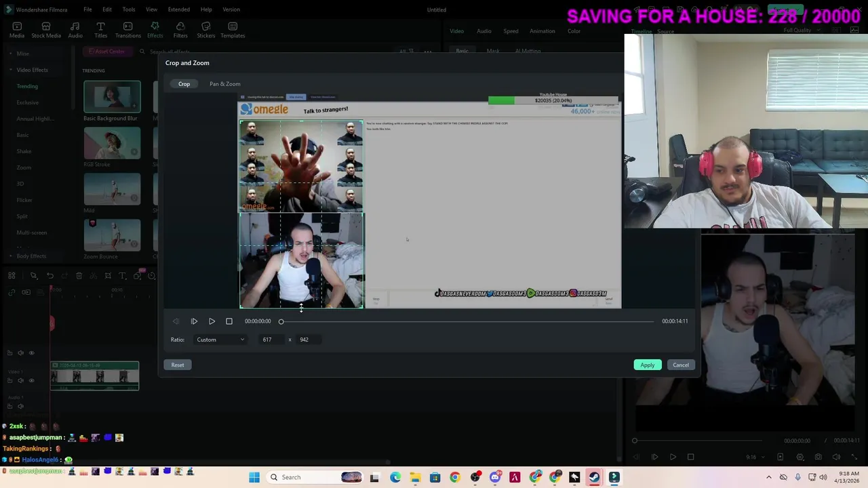This screenshot has width=868, height=488.
Task: Open the Help menu
Action: tap(206, 9)
